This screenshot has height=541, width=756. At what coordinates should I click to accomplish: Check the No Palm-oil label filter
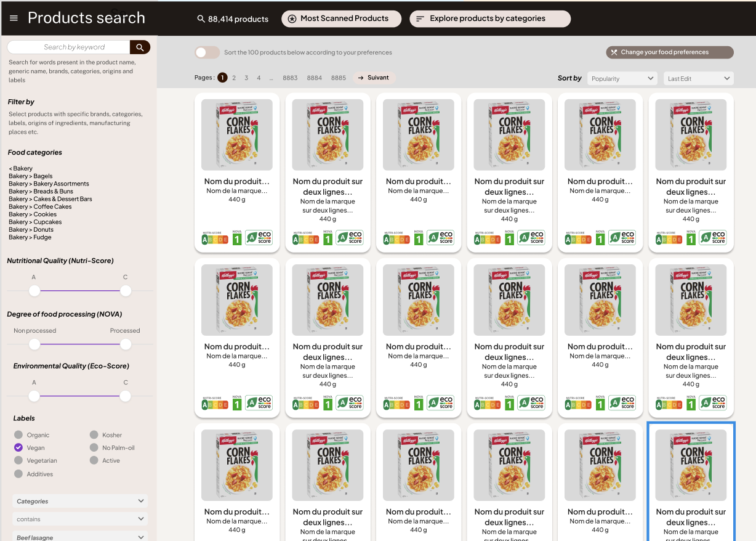pos(94,448)
